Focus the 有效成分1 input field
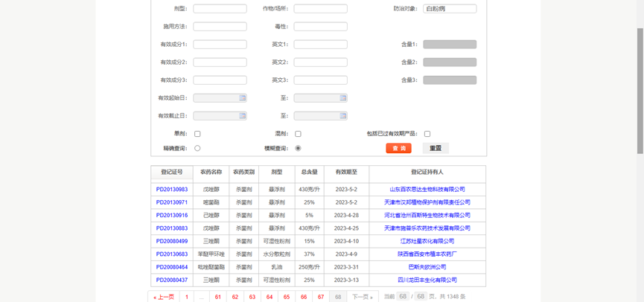 coord(220,45)
